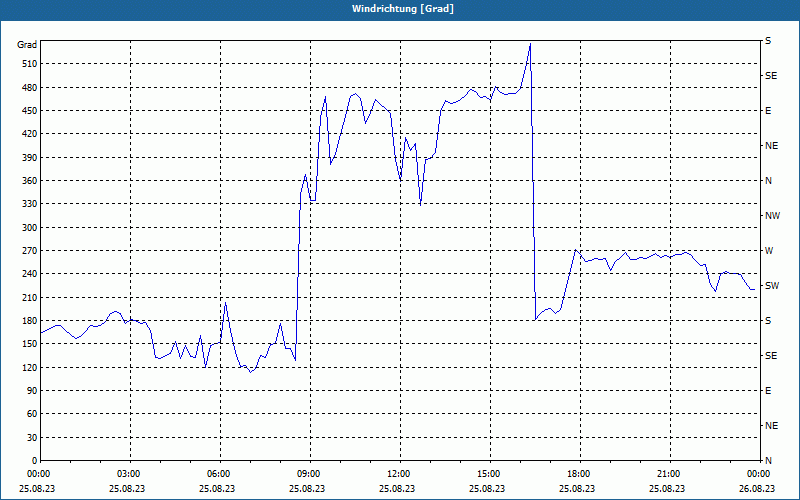This screenshot has width=800, height=500.
Task: Click the 'NW' compass label
Action: [x=772, y=216]
